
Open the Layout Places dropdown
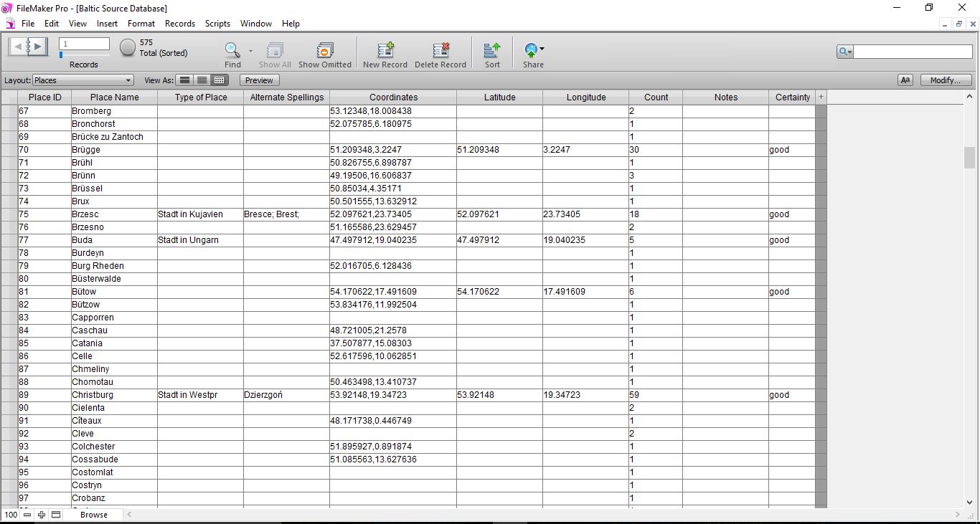[83, 80]
